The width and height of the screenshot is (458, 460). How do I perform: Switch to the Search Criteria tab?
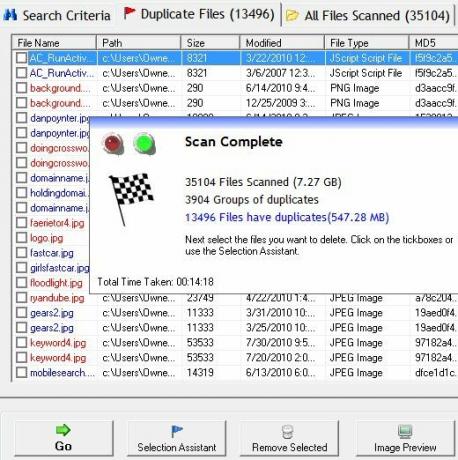tap(57, 15)
